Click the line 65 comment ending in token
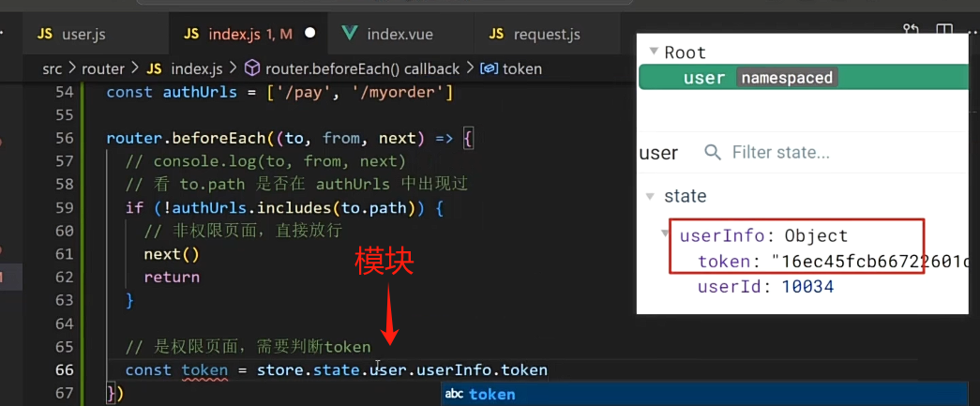This screenshot has height=406, width=980. 249,347
